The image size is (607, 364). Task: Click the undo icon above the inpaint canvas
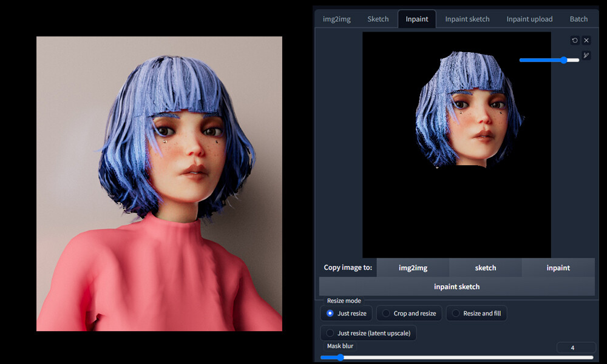tap(575, 40)
